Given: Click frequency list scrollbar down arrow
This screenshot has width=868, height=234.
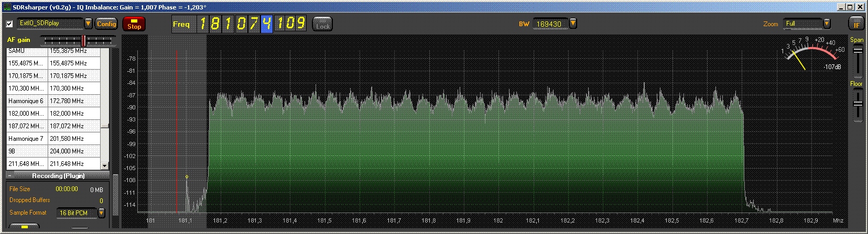Looking at the screenshot, I should (105, 165).
